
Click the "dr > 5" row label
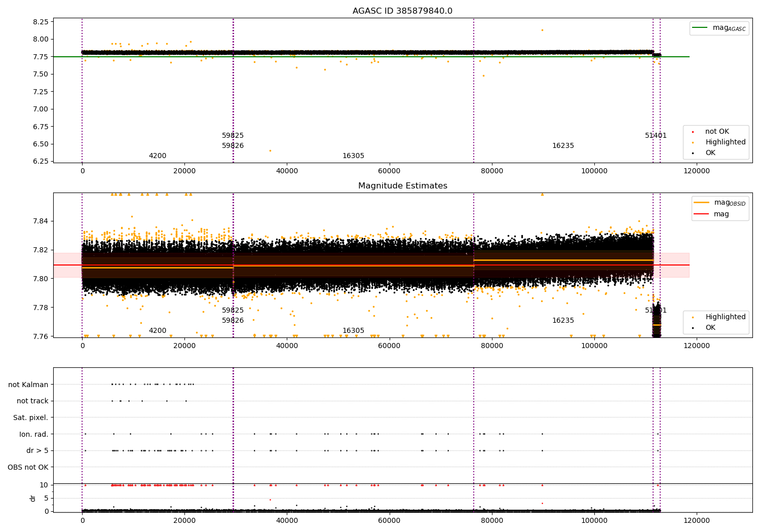pyautogui.click(x=37, y=450)
